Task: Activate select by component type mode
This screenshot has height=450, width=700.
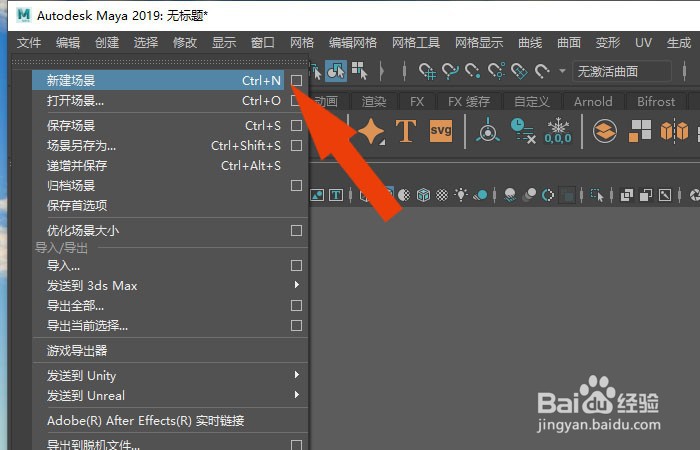Action: (359, 71)
